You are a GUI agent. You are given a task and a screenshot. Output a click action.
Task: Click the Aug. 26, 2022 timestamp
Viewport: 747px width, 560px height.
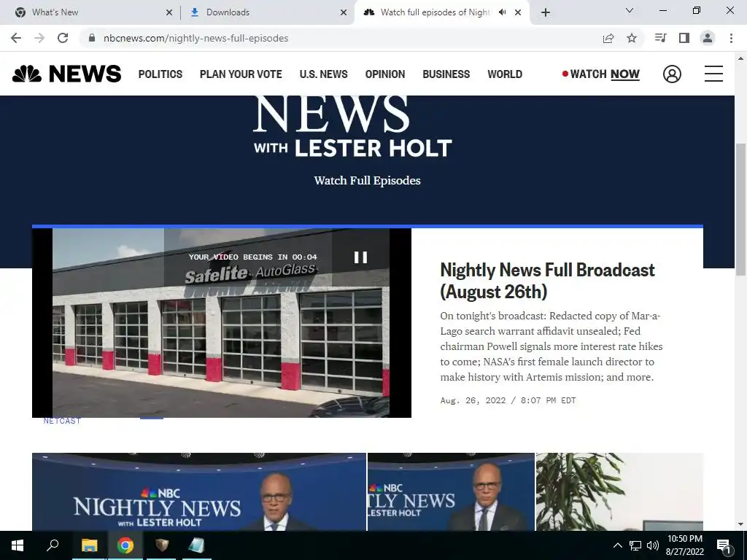click(508, 400)
